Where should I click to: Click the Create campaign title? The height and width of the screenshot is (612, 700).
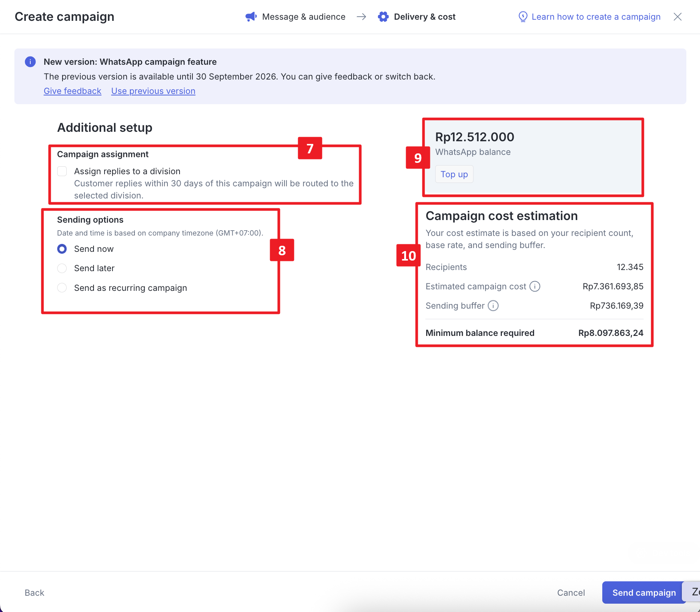tap(64, 17)
